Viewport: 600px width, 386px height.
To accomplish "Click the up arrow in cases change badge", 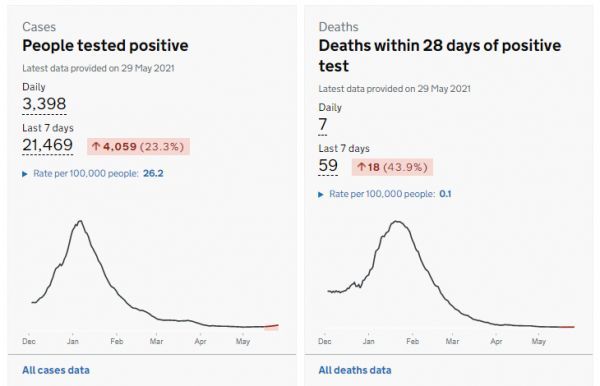I will tap(96, 147).
